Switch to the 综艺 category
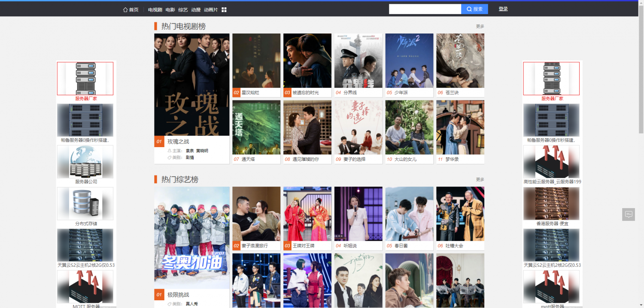 coord(183,9)
